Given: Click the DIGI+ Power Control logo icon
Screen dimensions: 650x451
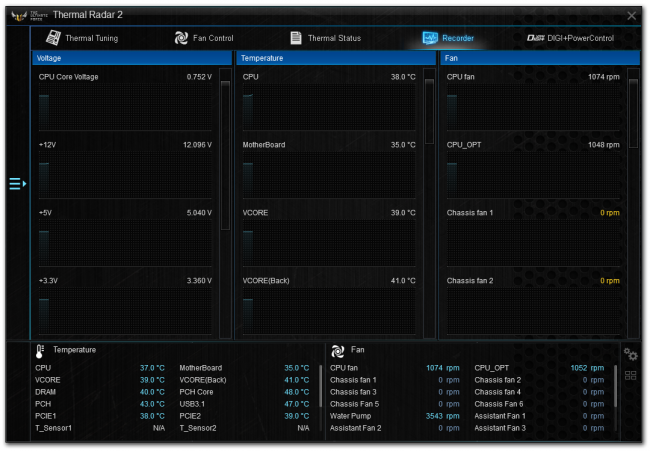Looking at the screenshot, I should pos(535,38).
